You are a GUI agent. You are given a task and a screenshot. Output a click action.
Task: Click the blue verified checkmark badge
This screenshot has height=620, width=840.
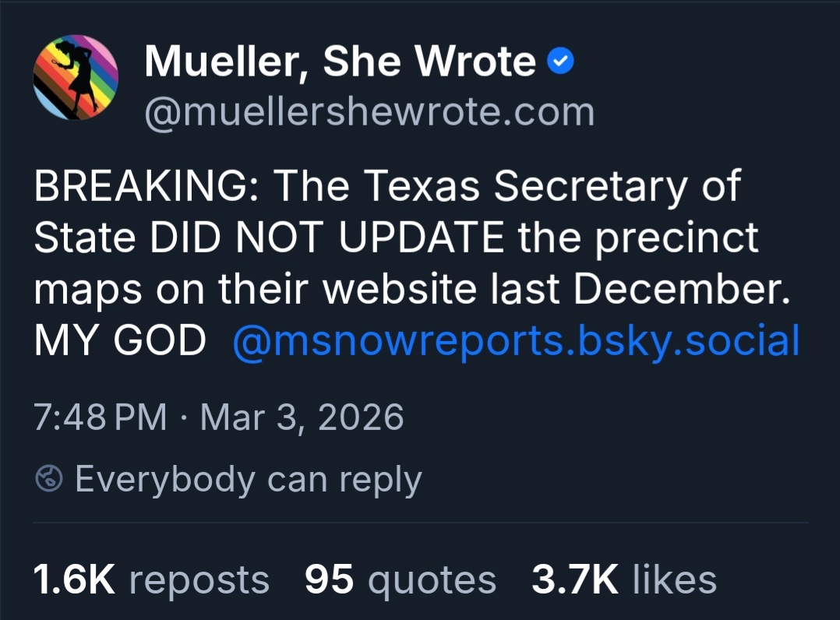[x=561, y=62]
